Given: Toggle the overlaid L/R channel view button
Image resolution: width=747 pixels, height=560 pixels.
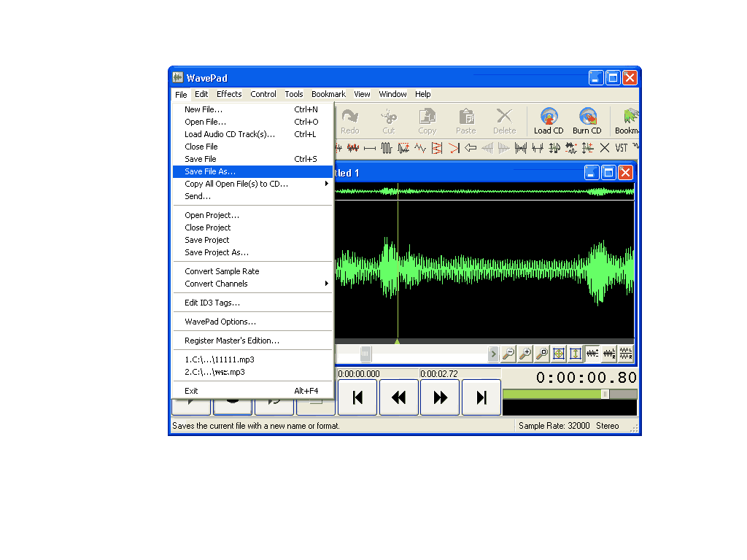Looking at the screenshot, I should [609, 354].
